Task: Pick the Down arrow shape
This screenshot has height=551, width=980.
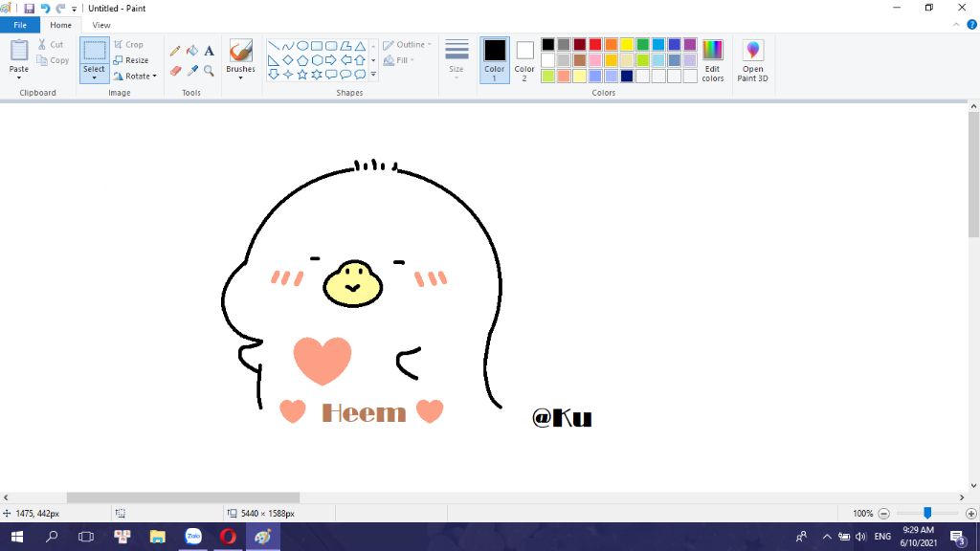Action: [273, 75]
